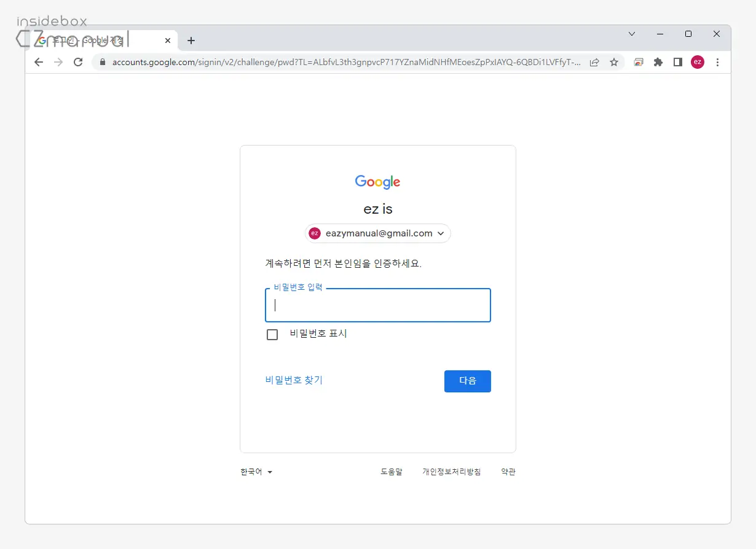Click the browser forward arrow

(x=58, y=62)
